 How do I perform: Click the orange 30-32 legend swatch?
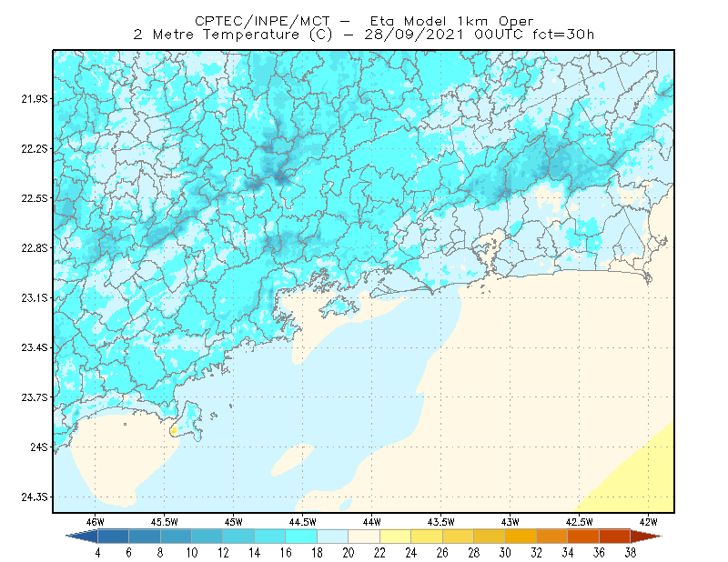[x=521, y=536]
